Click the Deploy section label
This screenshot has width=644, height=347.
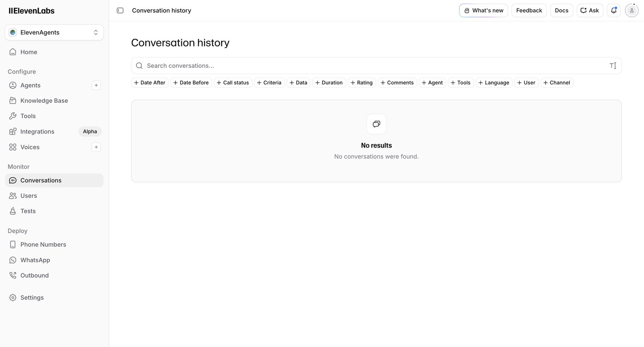[x=17, y=231]
